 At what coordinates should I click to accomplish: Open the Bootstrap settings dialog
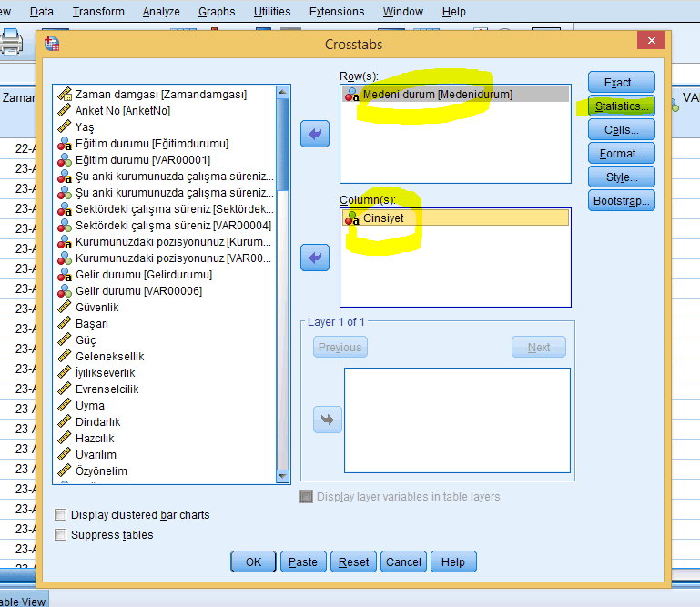pos(621,201)
